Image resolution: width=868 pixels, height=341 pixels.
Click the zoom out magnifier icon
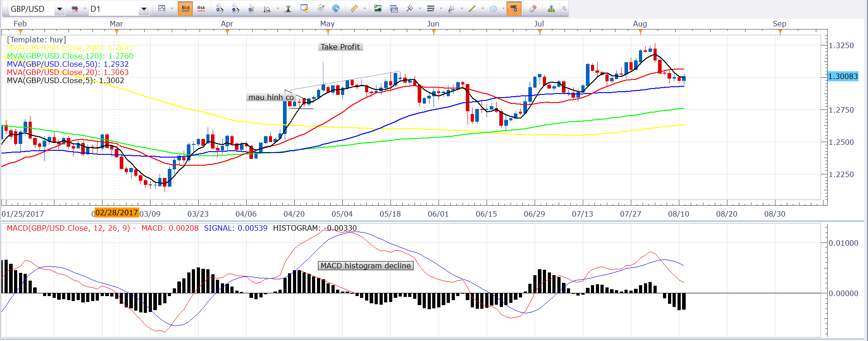[235, 9]
